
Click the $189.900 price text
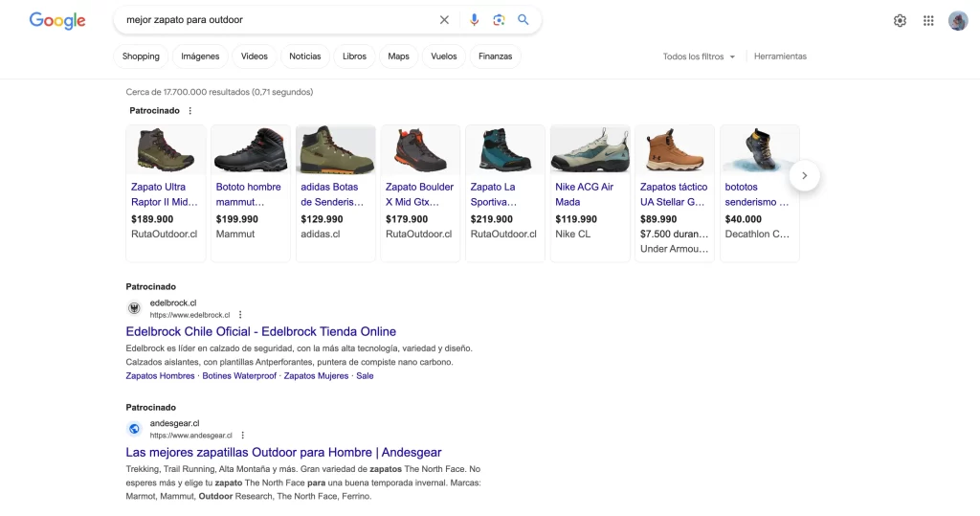coord(152,219)
